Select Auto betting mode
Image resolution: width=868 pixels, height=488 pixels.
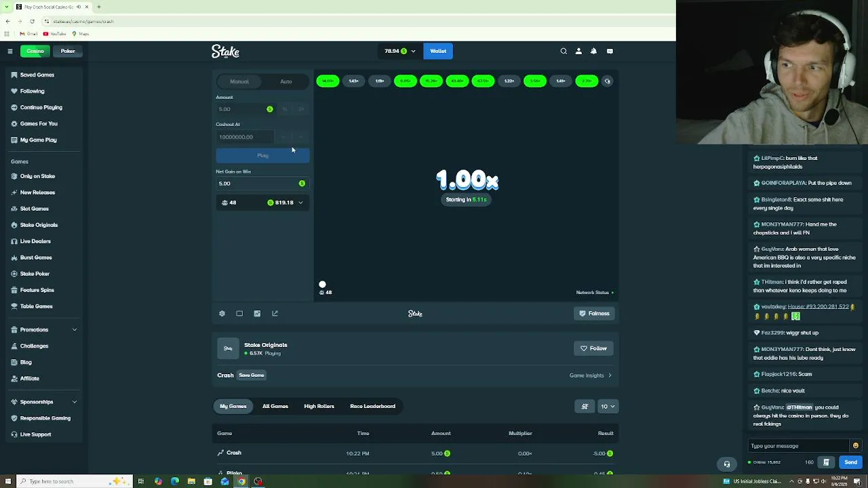click(x=286, y=81)
